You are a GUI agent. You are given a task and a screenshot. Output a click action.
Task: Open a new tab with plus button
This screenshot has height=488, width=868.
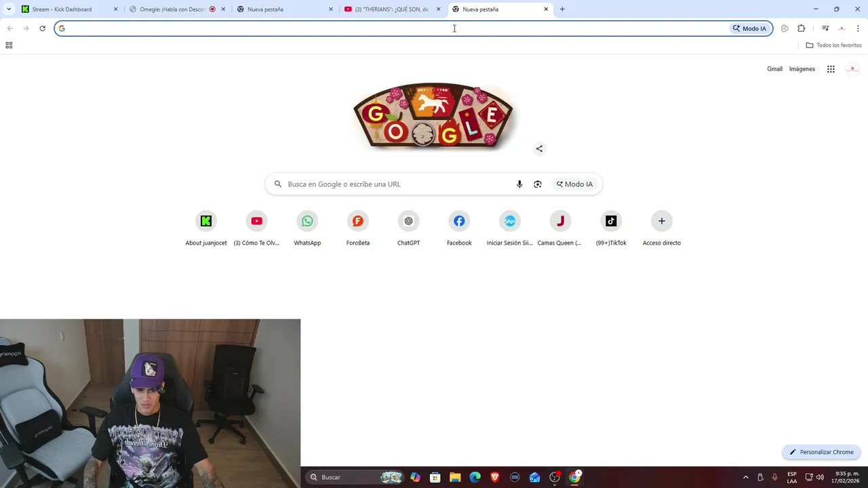pyautogui.click(x=562, y=9)
